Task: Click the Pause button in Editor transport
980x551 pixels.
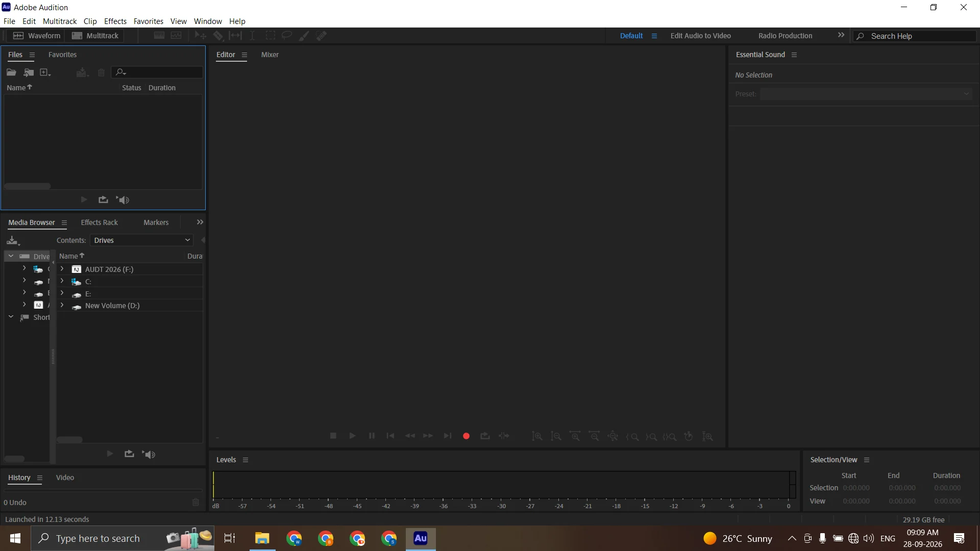Action: click(372, 436)
